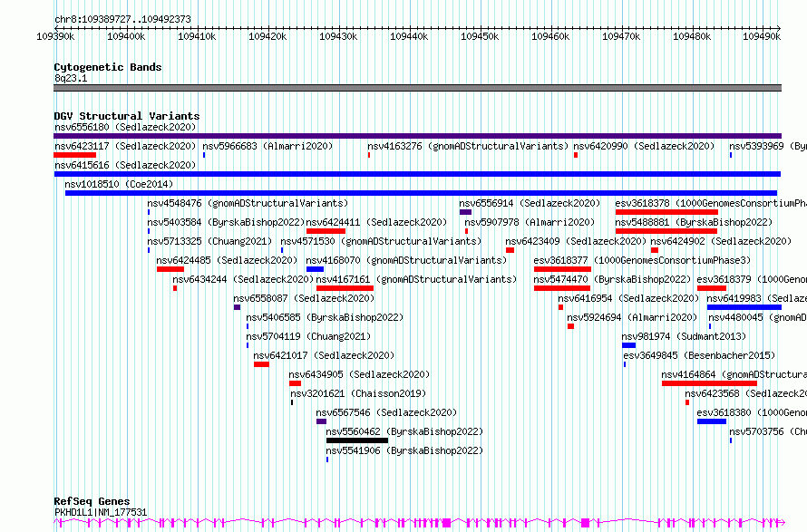Open nsv5403584 (ByrskaBishop2022) label
This screenshot has height=532, width=807.
click(x=226, y=222)
